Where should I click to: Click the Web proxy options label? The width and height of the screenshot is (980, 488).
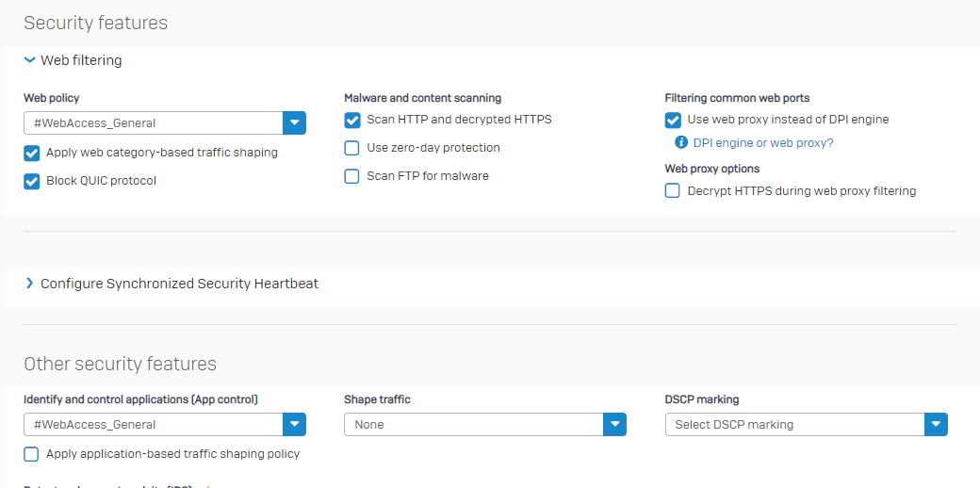[x=711, y=169]
